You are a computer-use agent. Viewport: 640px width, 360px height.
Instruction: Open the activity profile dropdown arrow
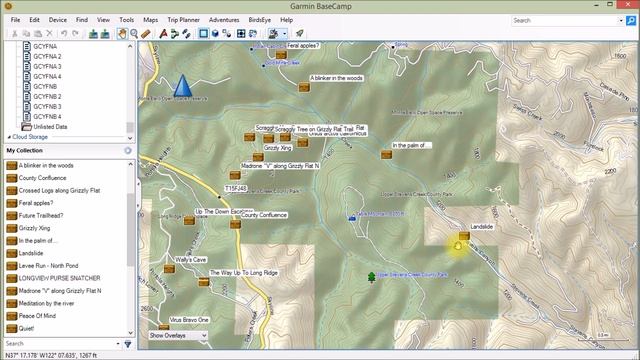[x=284, y=34]
